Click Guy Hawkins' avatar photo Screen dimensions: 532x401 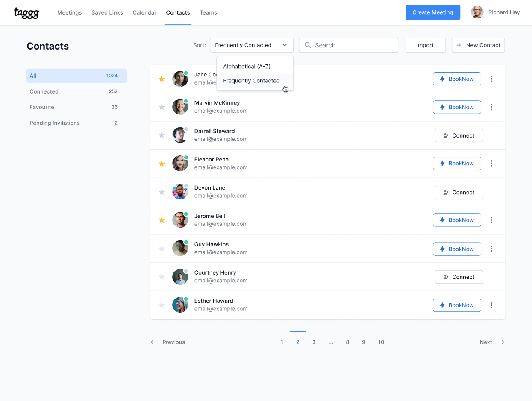coord(180,248)
